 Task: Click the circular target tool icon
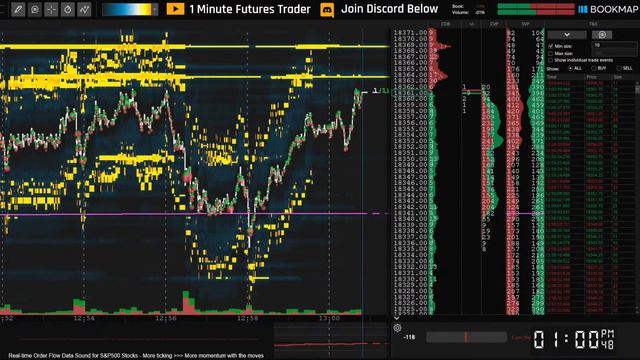click(35, 9)
